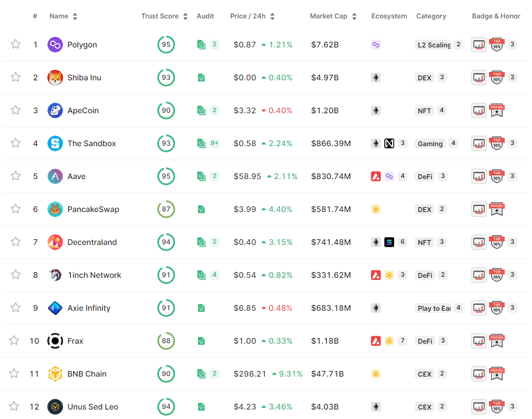The height and width of the screenshot is (419, 532).
Task: Open Polygon audit report icon
Action: point(201,45)
